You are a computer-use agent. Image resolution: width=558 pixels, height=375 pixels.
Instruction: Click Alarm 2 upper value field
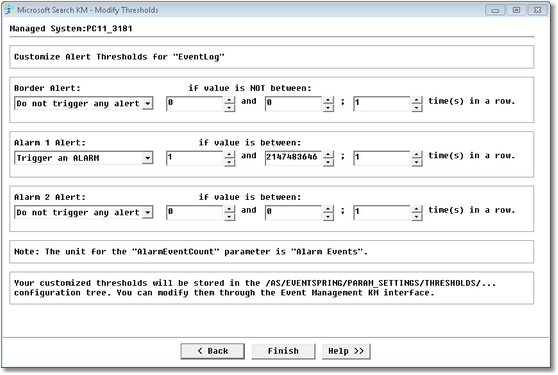click(294, 212)
